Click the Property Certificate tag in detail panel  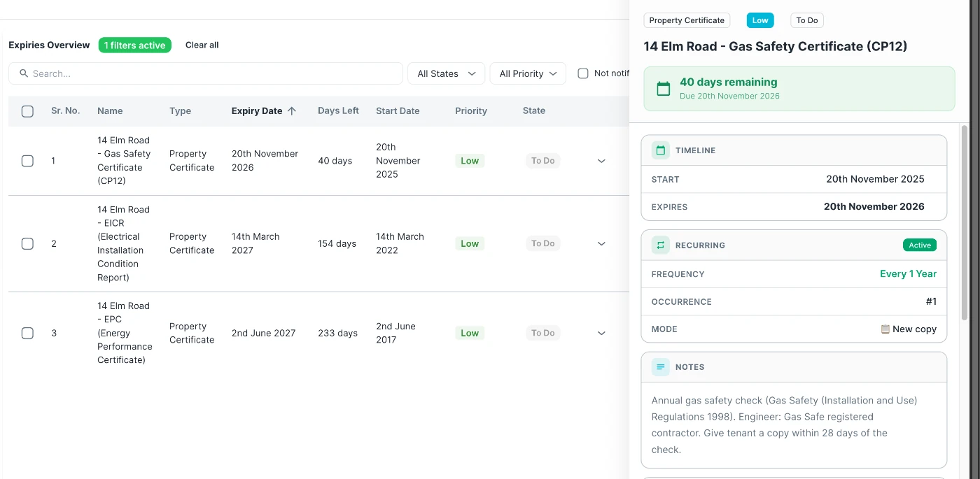point(687,20)
